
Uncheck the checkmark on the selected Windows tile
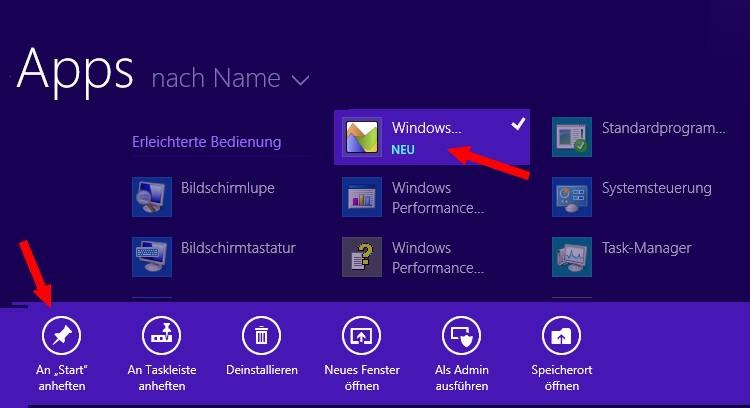pos(517,125)
